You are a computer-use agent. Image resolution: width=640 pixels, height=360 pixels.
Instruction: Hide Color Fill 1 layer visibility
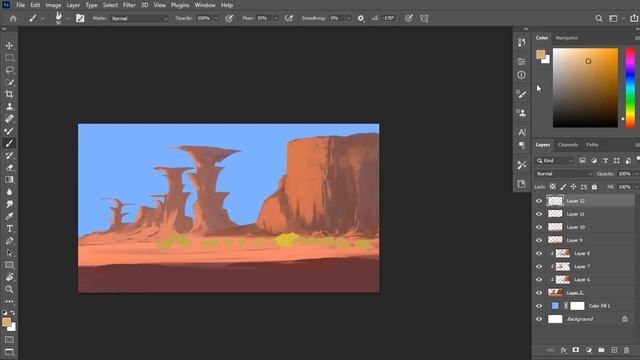click(x=539, y=306)
